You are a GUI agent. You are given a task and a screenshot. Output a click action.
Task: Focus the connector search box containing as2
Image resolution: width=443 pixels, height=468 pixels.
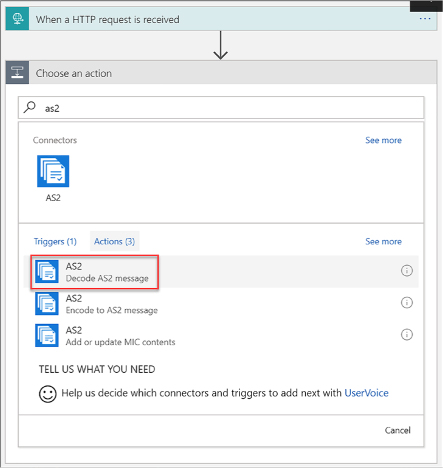click(x=221, y=108)
